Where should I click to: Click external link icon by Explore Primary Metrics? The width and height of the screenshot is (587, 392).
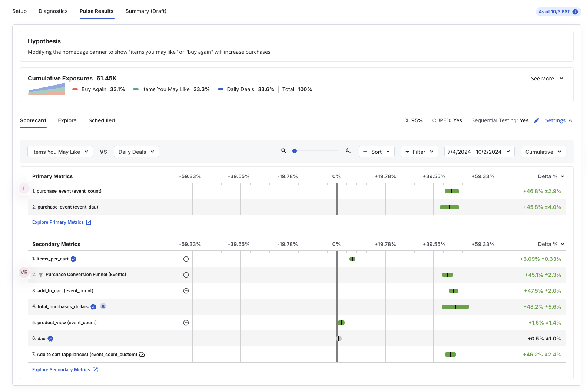tap(89, 222)
